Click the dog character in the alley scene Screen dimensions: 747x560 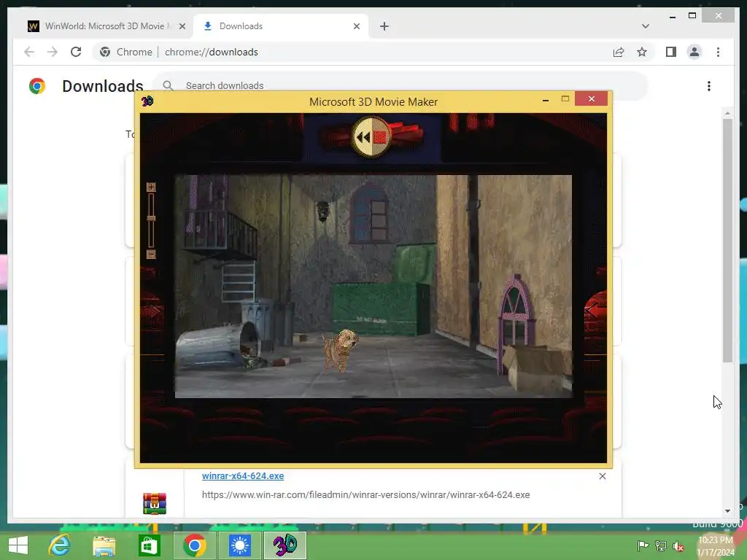coord(340,349)
